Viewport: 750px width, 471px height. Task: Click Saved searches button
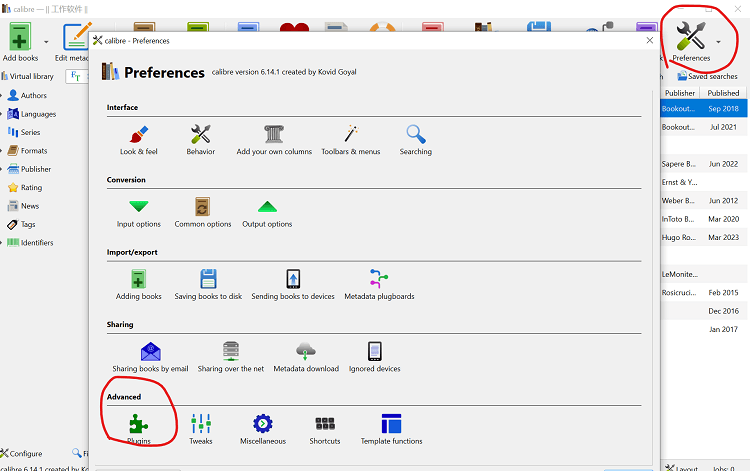[707, 76]
